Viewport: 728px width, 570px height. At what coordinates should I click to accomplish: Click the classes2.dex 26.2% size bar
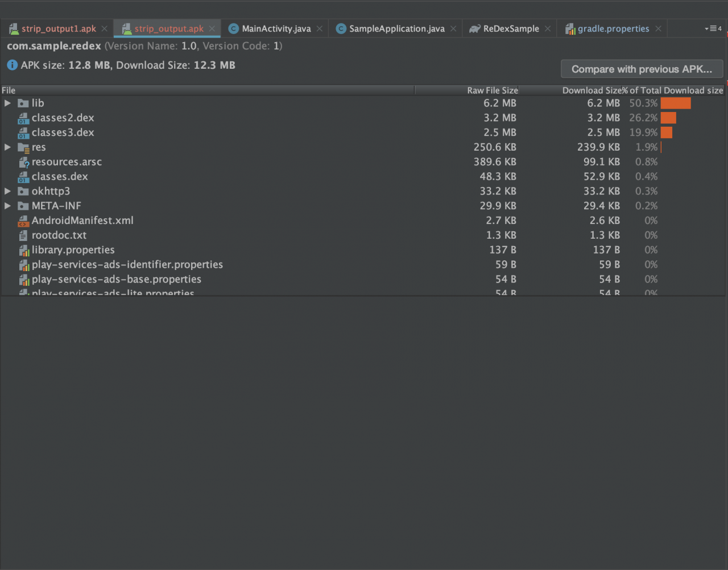[668, 118]
